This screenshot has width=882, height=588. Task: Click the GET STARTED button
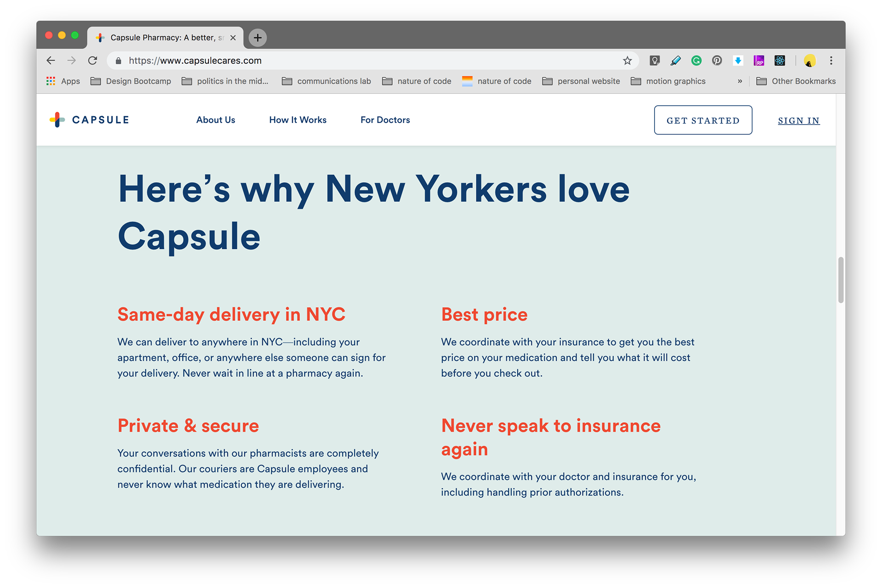click(x=703, y=120)
